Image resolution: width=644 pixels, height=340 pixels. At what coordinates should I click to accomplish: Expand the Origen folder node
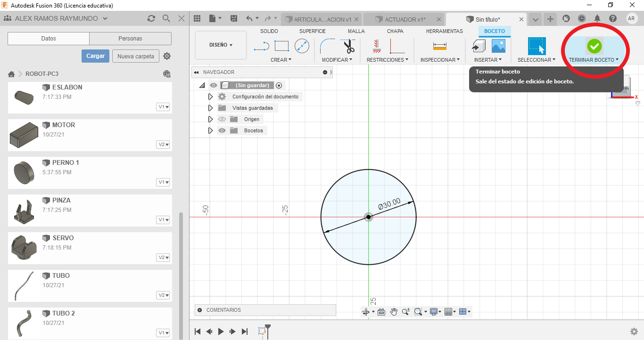pos(210,119)
